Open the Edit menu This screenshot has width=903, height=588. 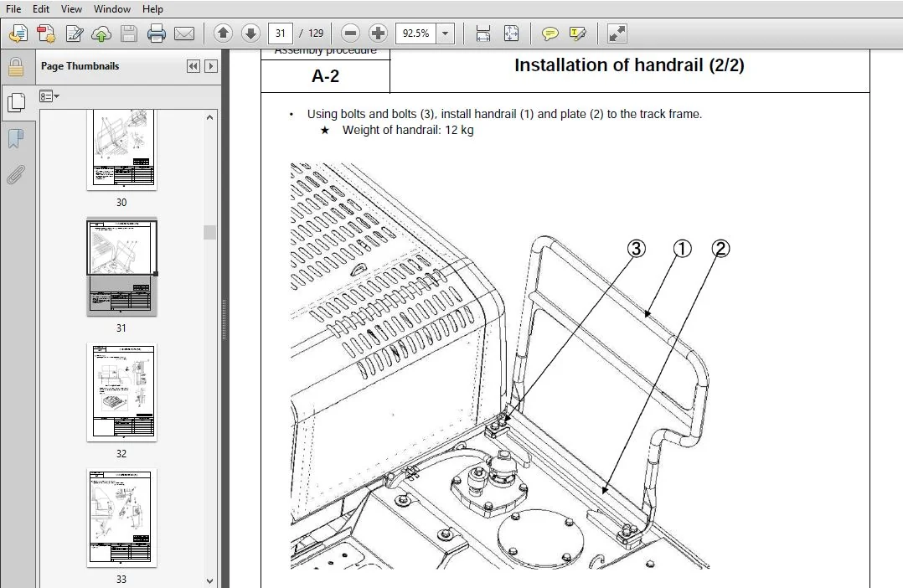coord(40,8)
